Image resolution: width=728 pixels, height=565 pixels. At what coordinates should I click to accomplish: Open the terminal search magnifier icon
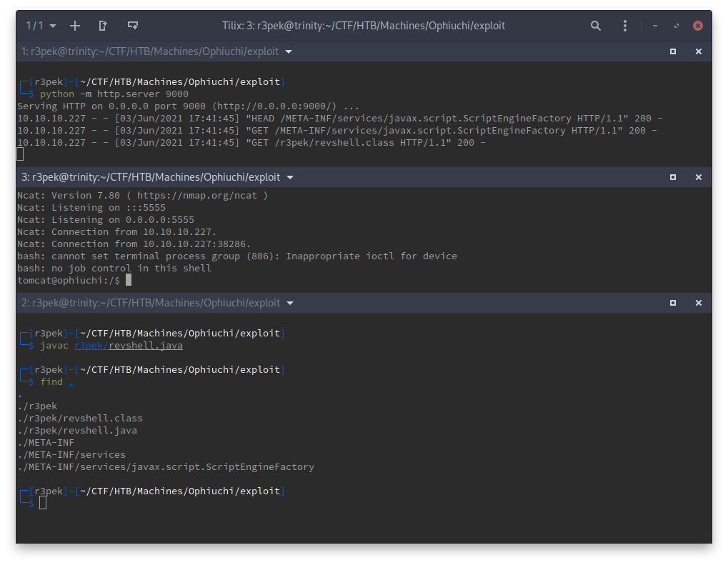596,26
